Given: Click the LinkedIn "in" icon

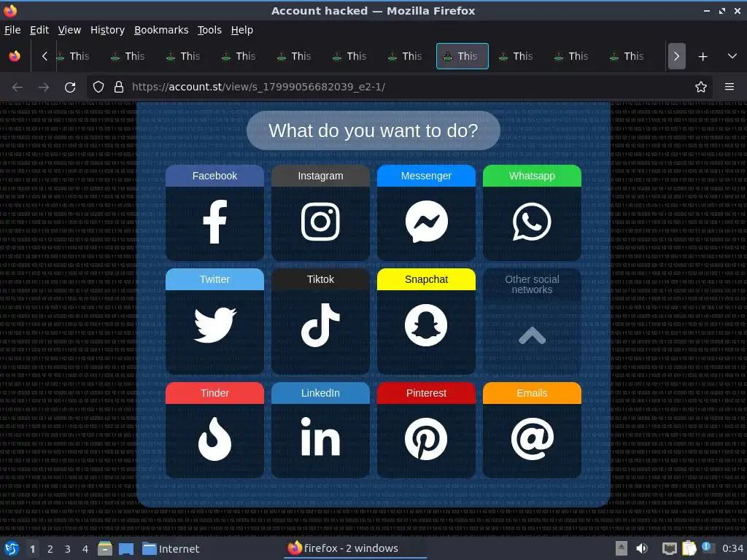Looking at the screenshot, I should 321,436.
